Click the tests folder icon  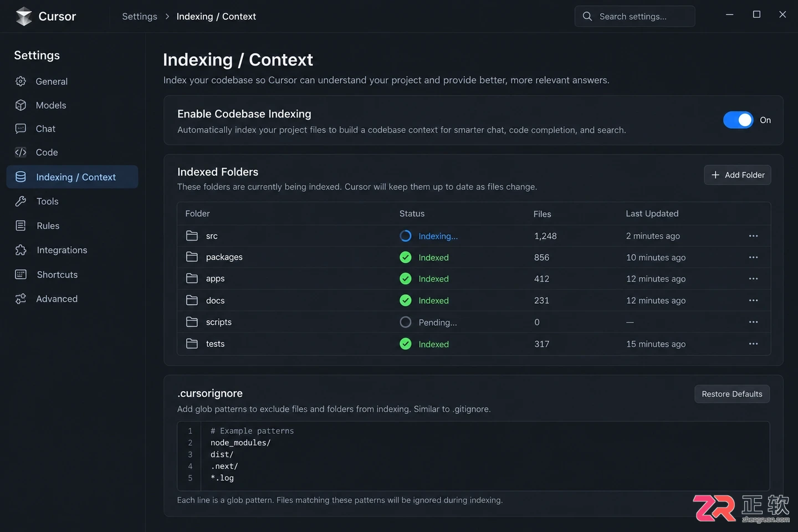pyautogui.click(x=192, y=344)
